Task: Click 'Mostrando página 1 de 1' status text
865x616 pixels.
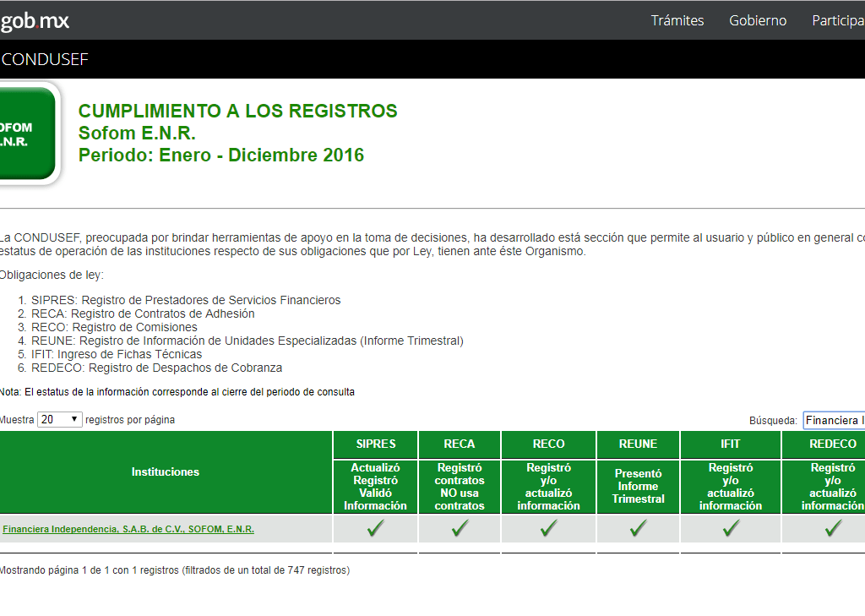Action: pyautogui.click(x=175, y=570)
